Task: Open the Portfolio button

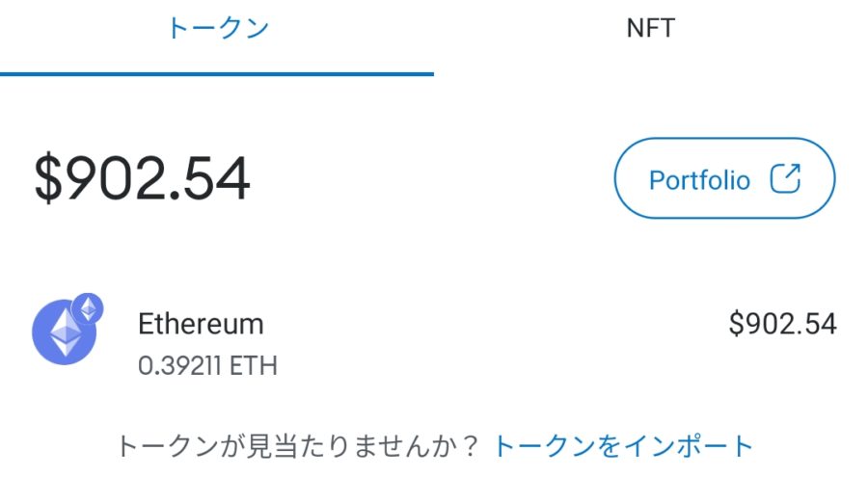Action: pos(723,179)
